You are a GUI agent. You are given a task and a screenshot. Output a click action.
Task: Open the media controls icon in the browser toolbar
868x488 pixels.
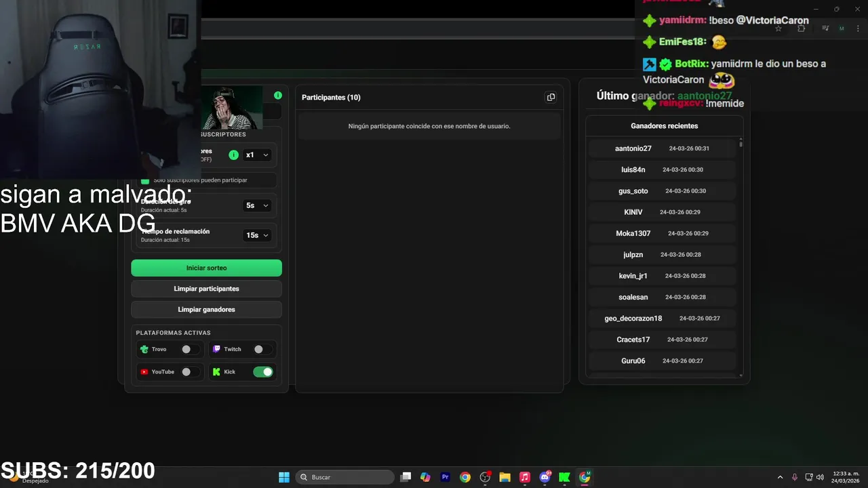click(825, 28)
